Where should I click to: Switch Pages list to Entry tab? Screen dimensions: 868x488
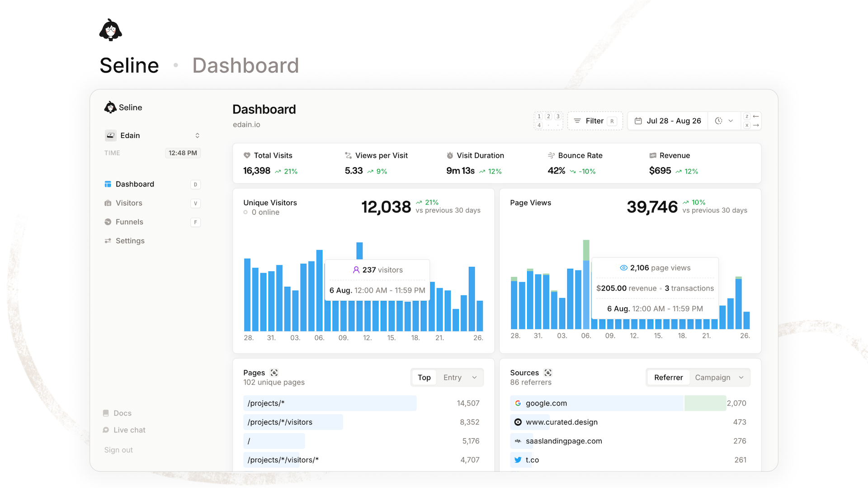point(453,378)
